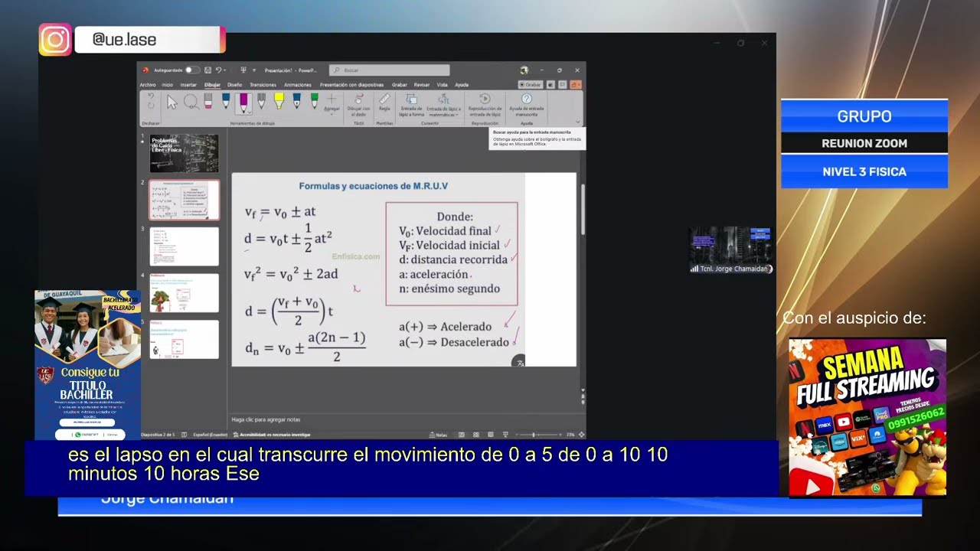Click Reproducción de entrada de lápiz
Screen dimensions: 980x551
(x=484, y=105)
